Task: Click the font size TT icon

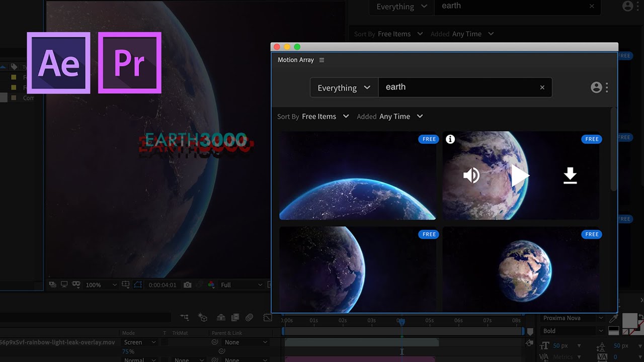Action: [x=545, y=346]
